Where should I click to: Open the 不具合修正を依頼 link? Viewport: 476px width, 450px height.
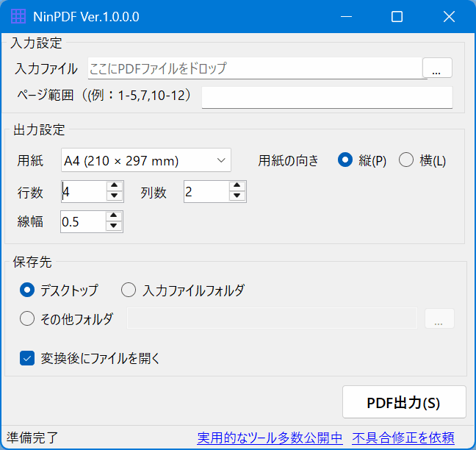click(x=403, y=438)
